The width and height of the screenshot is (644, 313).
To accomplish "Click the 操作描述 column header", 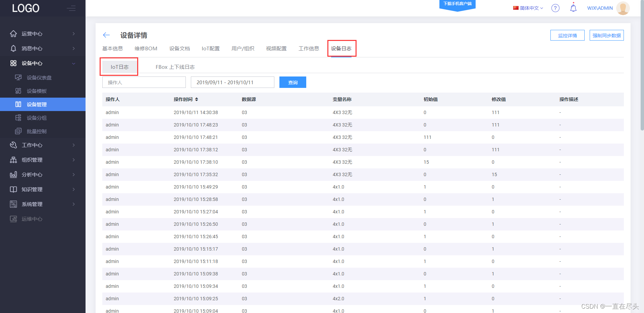I will tap(569, 99).
